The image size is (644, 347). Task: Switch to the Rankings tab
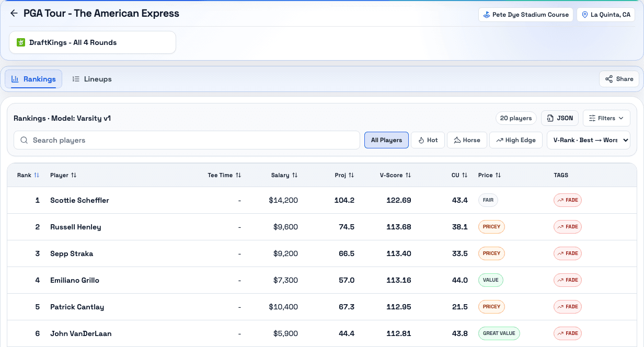(x=33, y=79)
